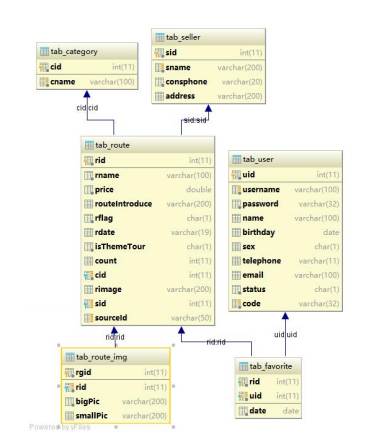Click the price column name
The height and width of the screenshot is (442, 370).
[104, 190]
